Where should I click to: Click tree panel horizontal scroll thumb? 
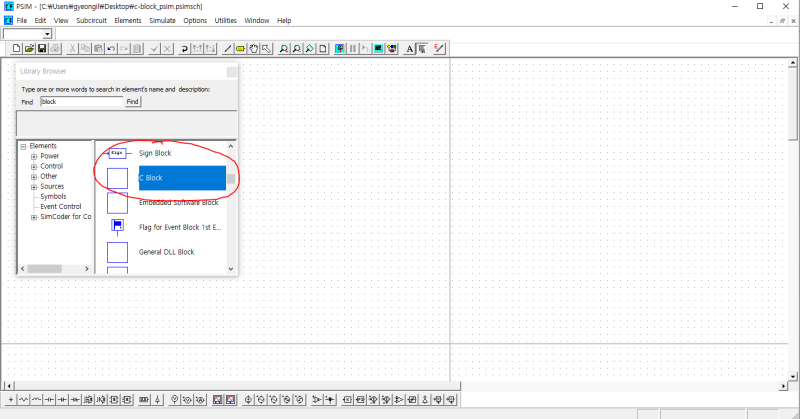coord(44,269)
